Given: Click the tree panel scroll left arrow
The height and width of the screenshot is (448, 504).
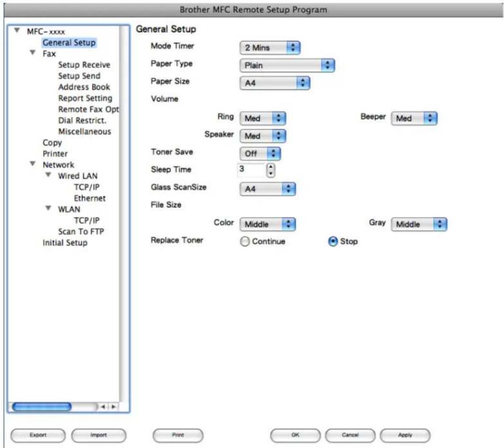Looking at the screenshot, I should [x=103, y=407].
